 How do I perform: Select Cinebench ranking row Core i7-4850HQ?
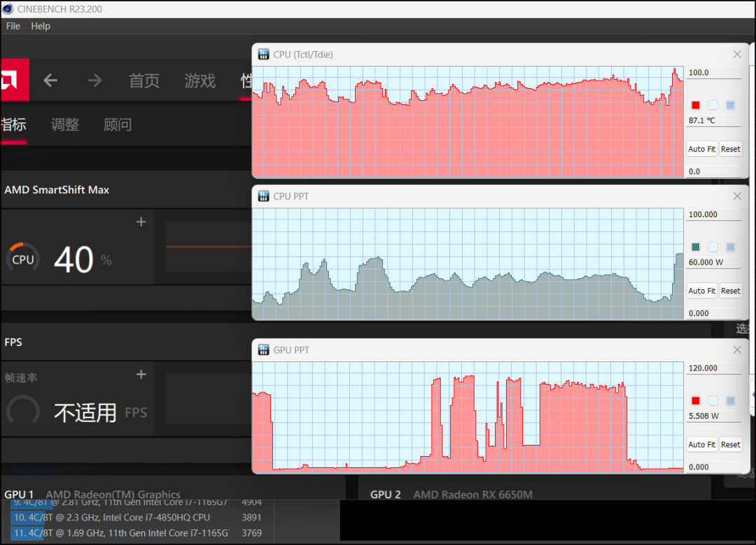(x=137, y=518)
